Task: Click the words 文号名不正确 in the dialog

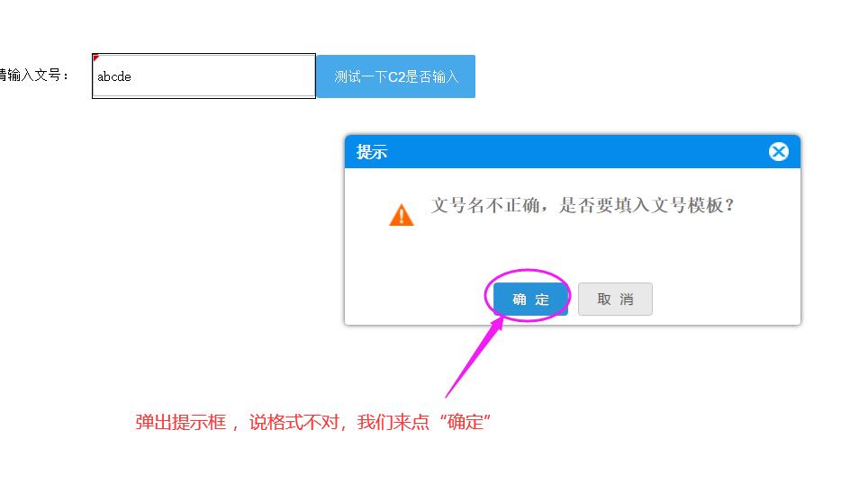Action: (x=485, y=205)
